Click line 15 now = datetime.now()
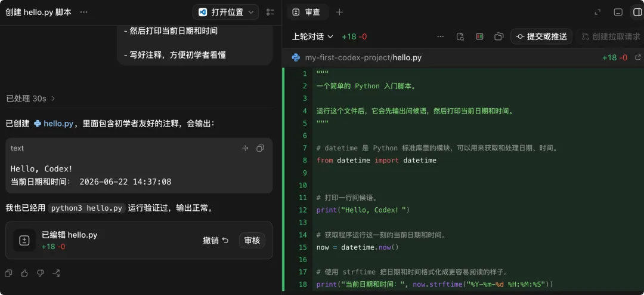Screen dimensions: 644x295 click(358, 247)
